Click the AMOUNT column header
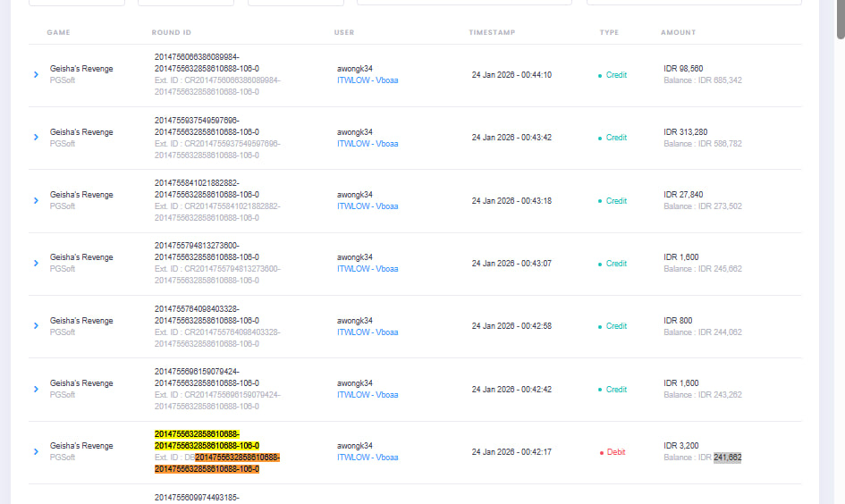 (678, 32)
